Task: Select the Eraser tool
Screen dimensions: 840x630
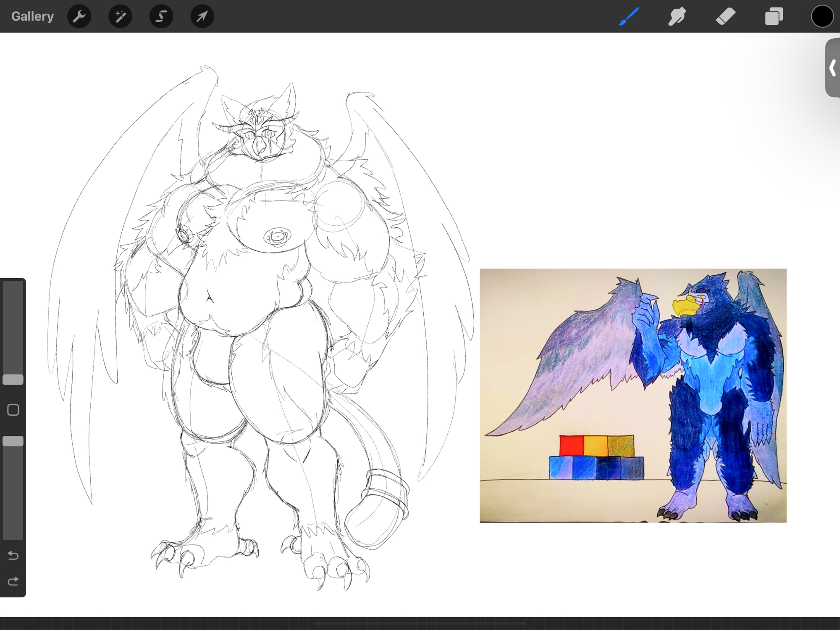Action: click(725, 16)
